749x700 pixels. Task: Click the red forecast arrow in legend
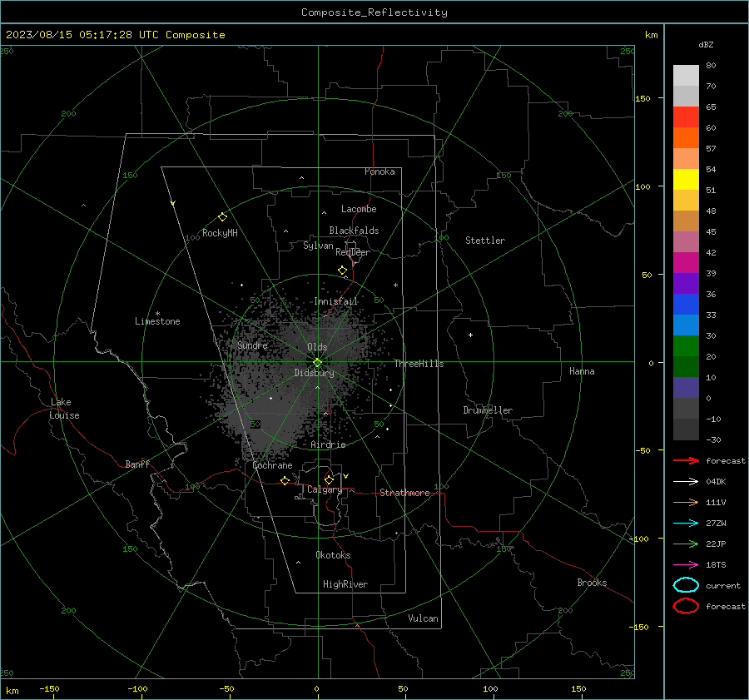pyautogui.click(x=686, y=460)
